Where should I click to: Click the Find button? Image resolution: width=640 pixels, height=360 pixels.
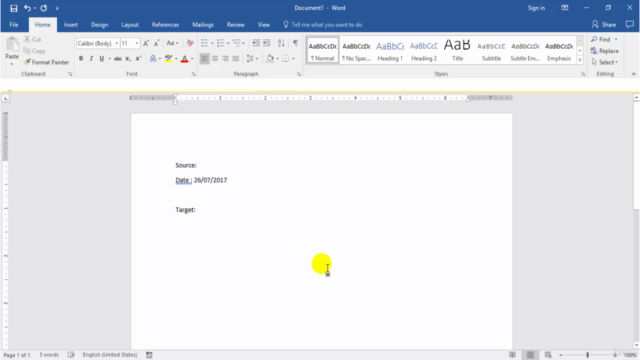601,39
